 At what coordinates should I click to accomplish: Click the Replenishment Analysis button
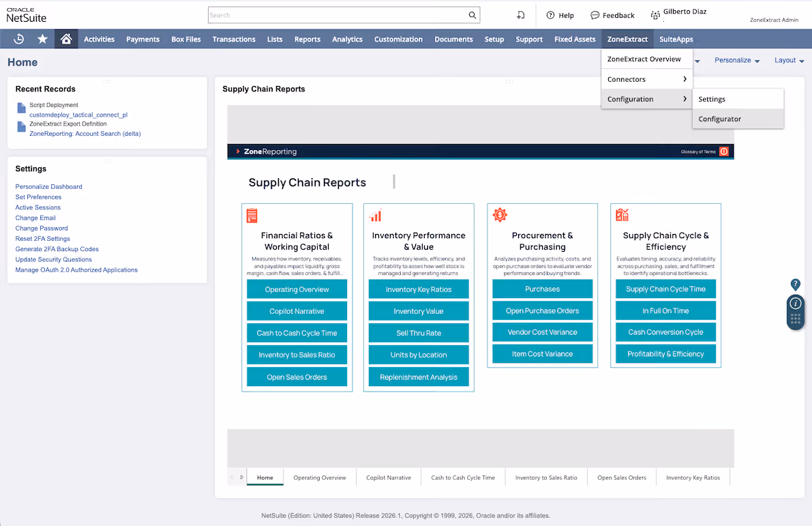pyautogui.click(x=419, y=377)
